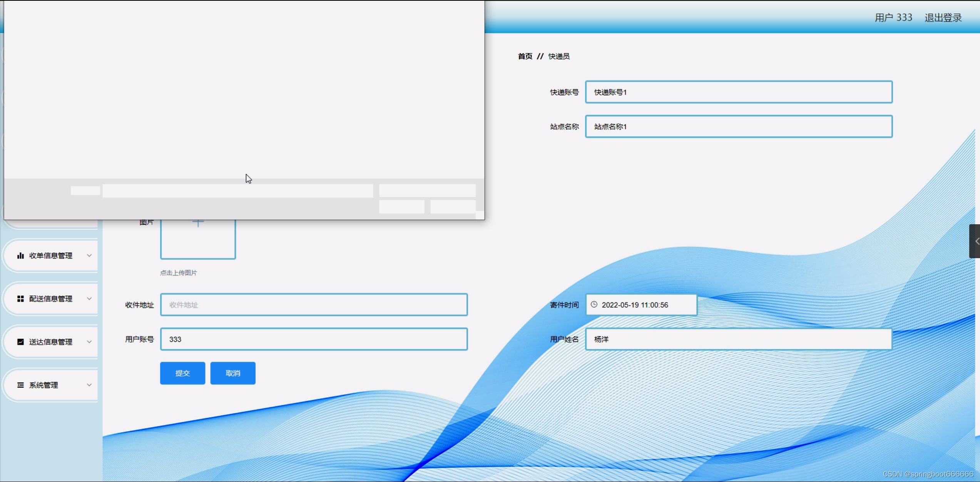Go to 首页 in breadcrumb
The height and width of the screenshot is (482, 980).
pos(525,56)
